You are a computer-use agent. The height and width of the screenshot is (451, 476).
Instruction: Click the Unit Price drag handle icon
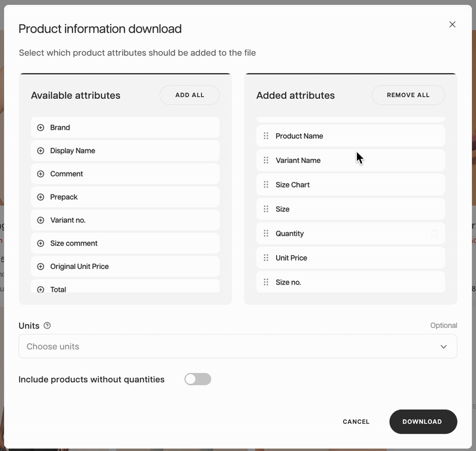[266, 258]
